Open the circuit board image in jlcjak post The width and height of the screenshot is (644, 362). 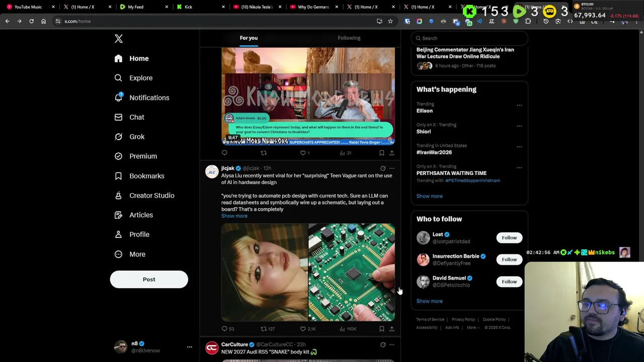[352, 272]
